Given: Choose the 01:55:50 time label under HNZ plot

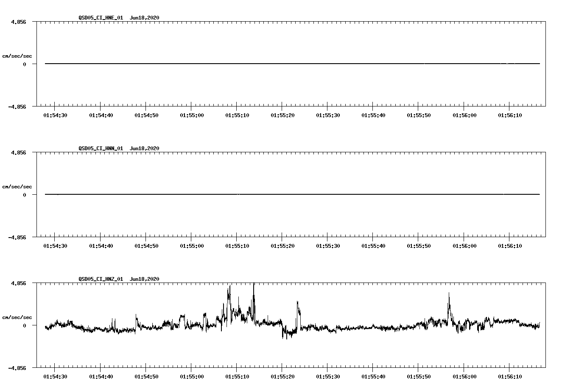Looking at the screenshot, I should [419, 377].
